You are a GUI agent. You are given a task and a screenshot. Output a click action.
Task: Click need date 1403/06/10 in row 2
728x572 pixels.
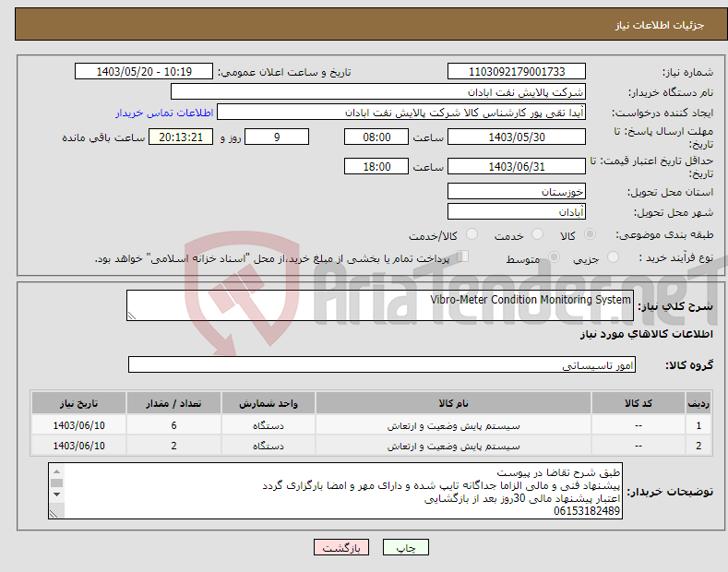tap(79, 446)
